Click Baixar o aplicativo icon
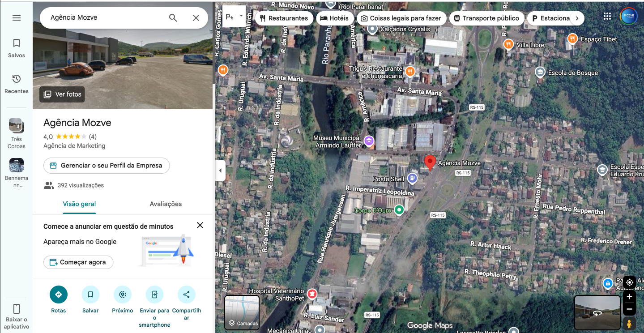The width and height of the screenshot is (644, 333). [x=17, y=309]
